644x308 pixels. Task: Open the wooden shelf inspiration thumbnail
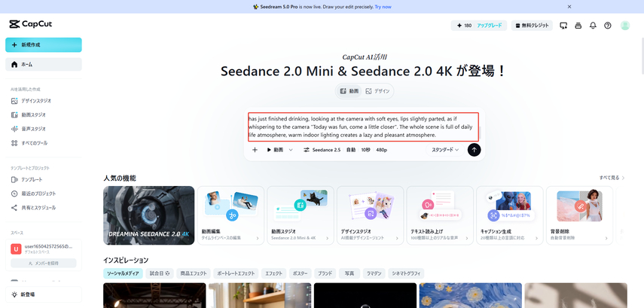coord(260,295)
